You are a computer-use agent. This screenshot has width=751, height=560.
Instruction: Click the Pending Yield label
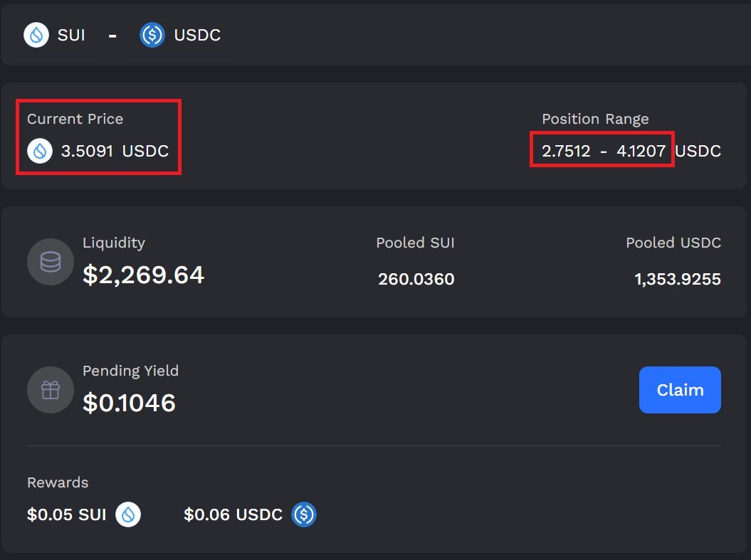click(131, 371)
